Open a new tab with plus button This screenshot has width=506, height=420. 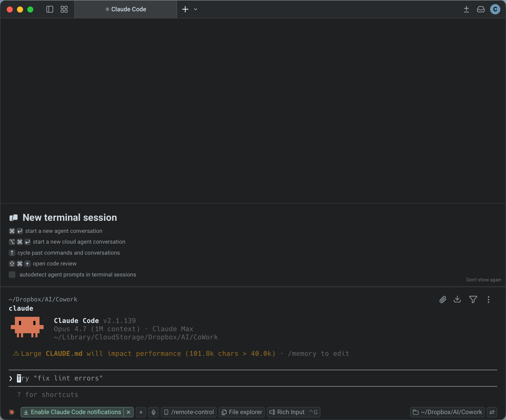click(185, 9)
